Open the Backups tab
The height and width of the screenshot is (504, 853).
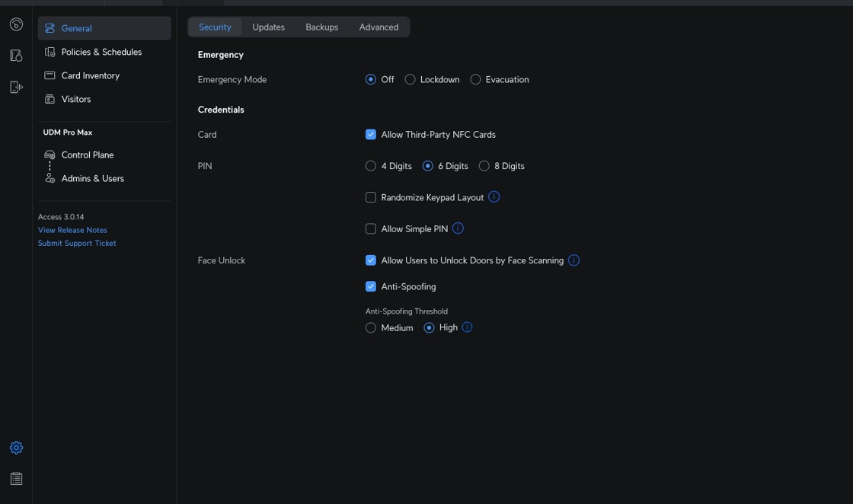[x=321, y=27]
